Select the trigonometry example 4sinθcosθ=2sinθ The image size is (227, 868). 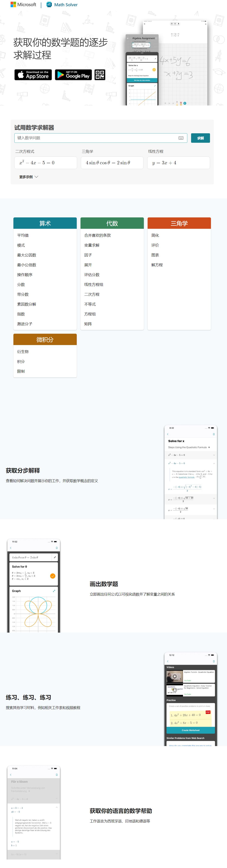point(112,163)
